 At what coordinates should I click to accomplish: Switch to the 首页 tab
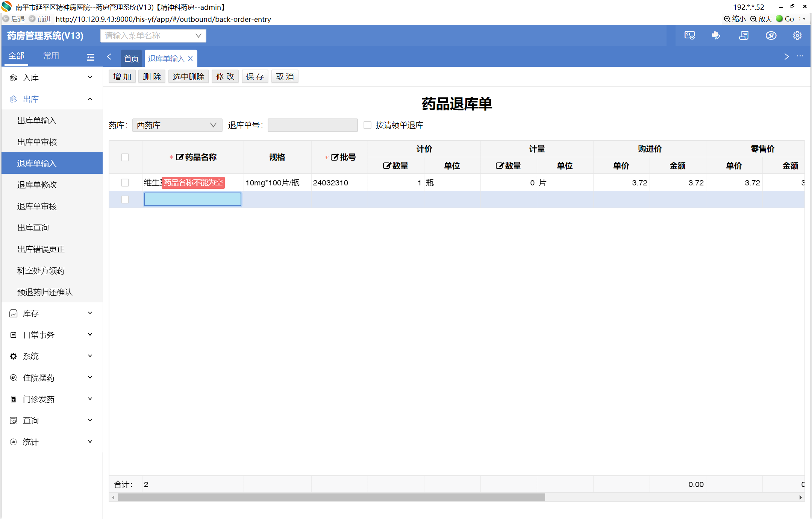(131, 59)
